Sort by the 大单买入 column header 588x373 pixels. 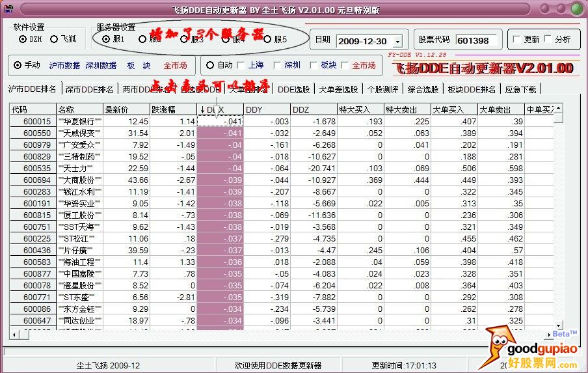[x=455, y=109]
